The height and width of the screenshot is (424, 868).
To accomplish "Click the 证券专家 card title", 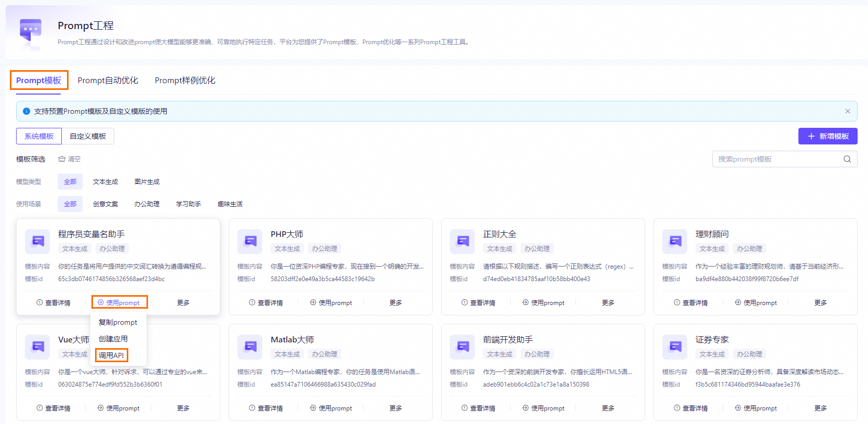I will (712, 339).
